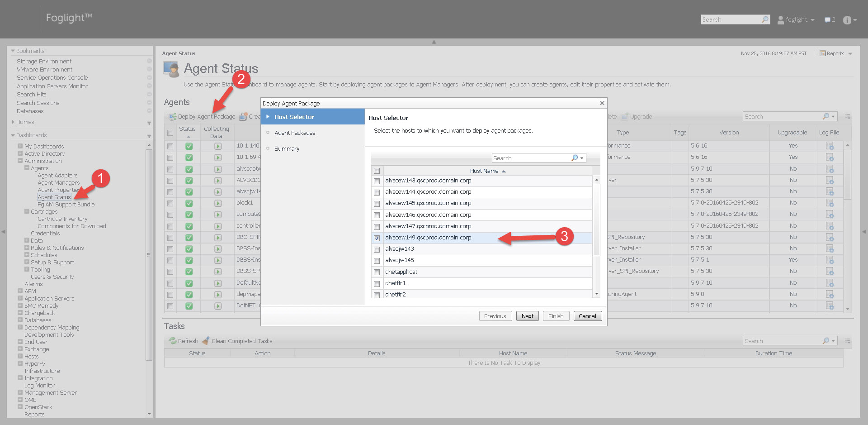Click the agents table vertical scrollbar

pos(848,174)
